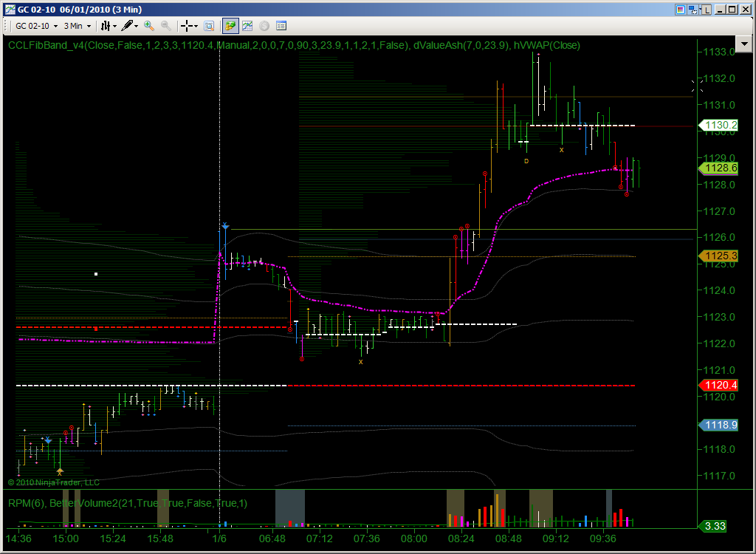
Task: Close the chart window
Action: point(744,10)
